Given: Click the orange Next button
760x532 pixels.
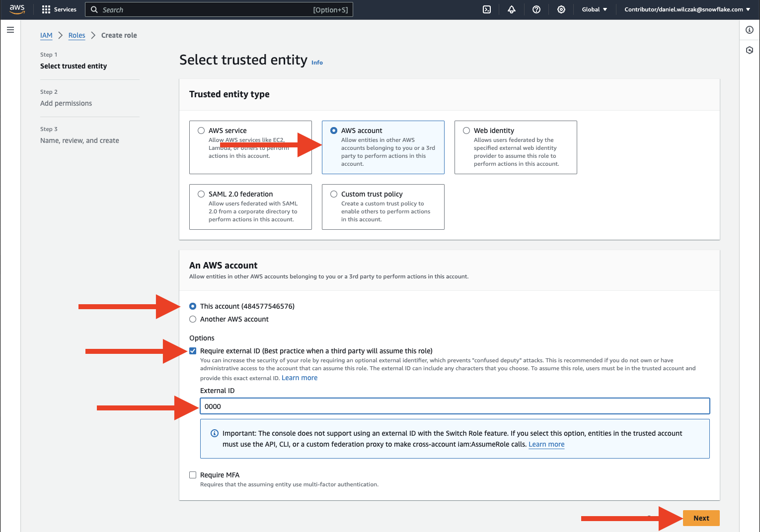Looking at the screenshot, I should pyautogui.click(x=701, y=518).
